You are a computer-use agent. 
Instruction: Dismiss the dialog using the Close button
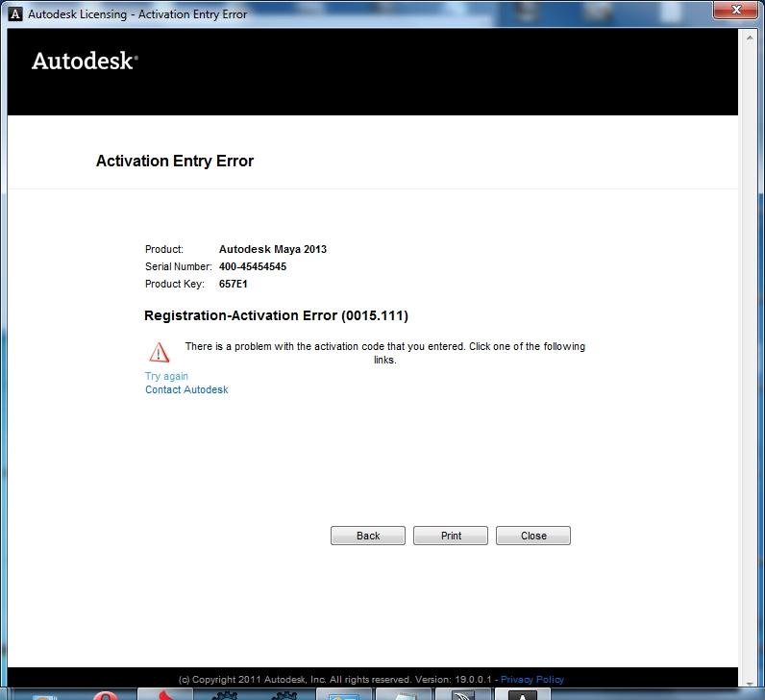tap(533, 536)
